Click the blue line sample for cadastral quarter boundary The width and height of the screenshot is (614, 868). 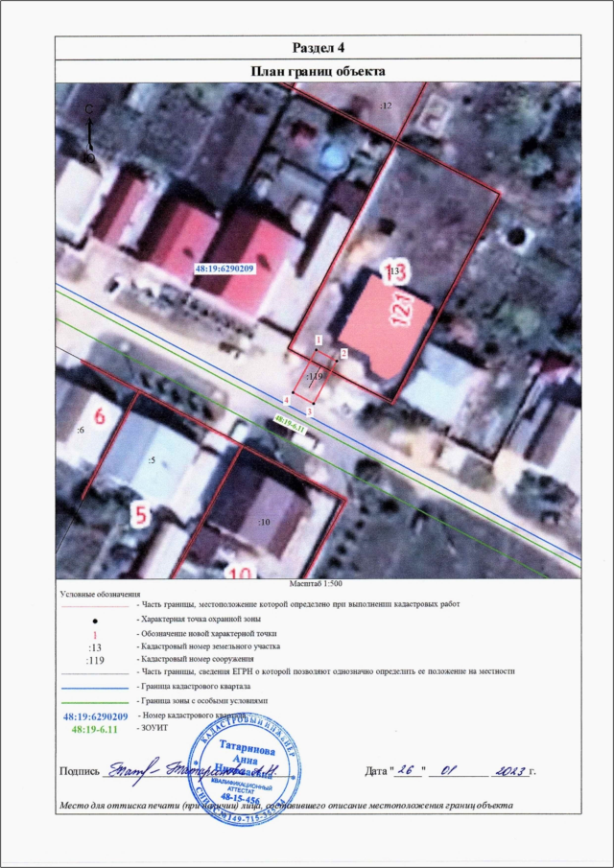(x=94, y=688)
